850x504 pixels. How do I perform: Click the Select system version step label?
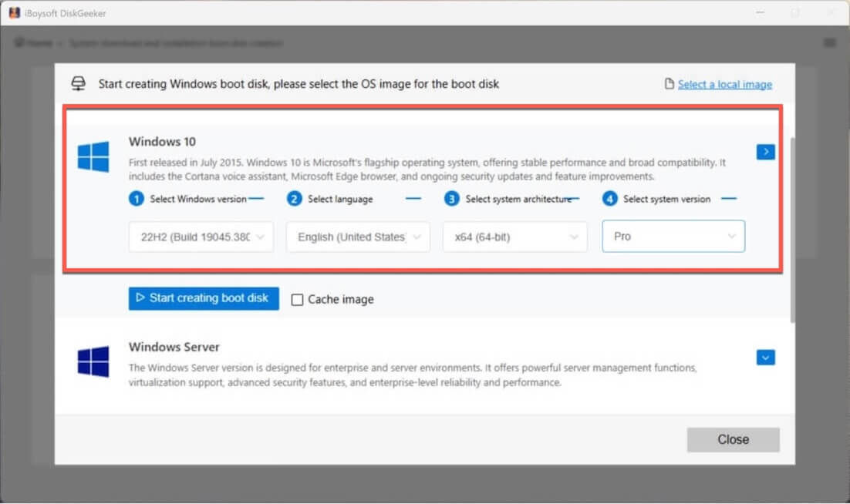click(x=666, y=200)
